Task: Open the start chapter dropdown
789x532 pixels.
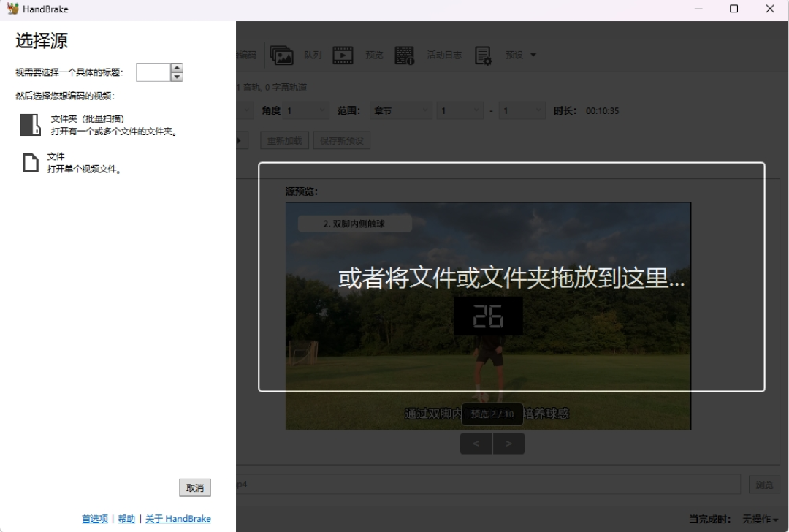Action: coord(460,110)
